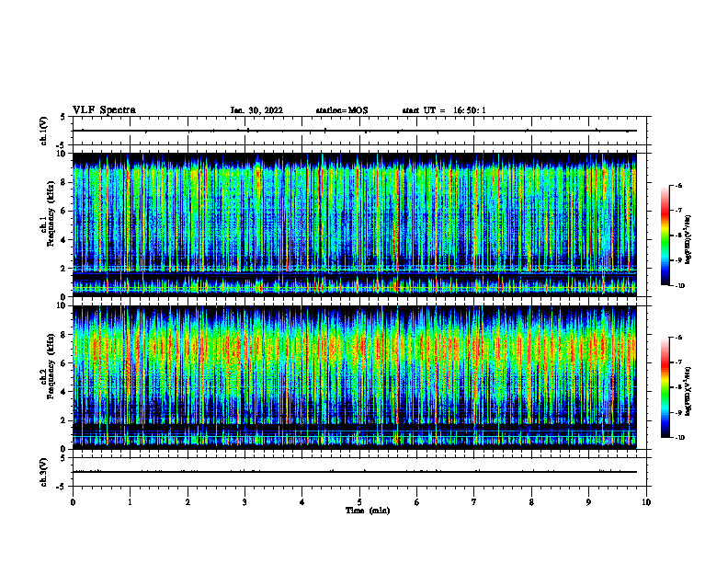Click the time axis tick label "5"
The height and width of the screenshot is (563, 728).
pos(359,502)
